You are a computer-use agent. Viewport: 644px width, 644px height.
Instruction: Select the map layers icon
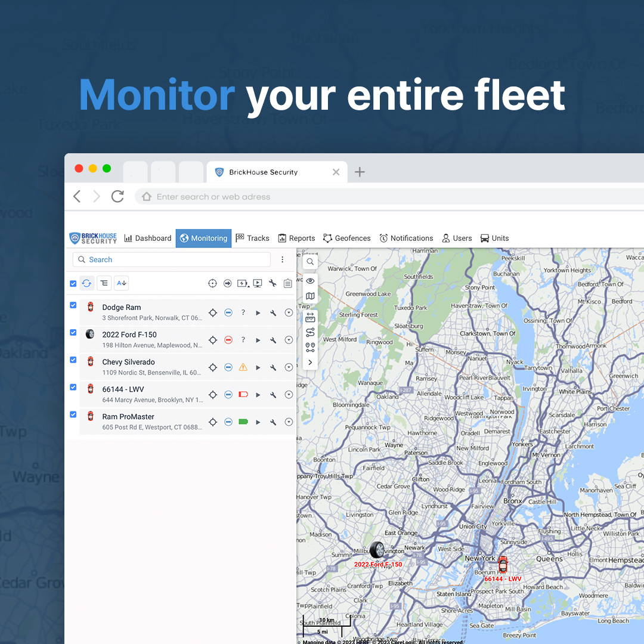click(x=309, y=296)
